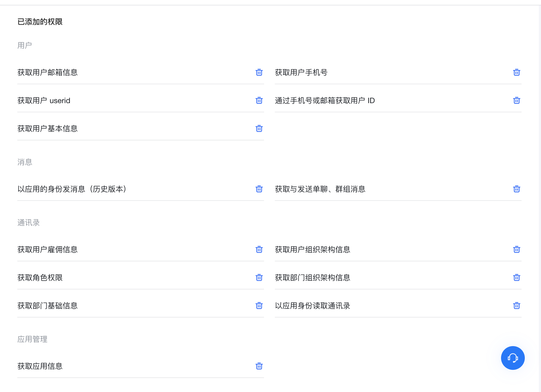Screen dimensions: 541x392
Task: Delete 获取与发送单聊、群组消息 permission
Action: 516,189
